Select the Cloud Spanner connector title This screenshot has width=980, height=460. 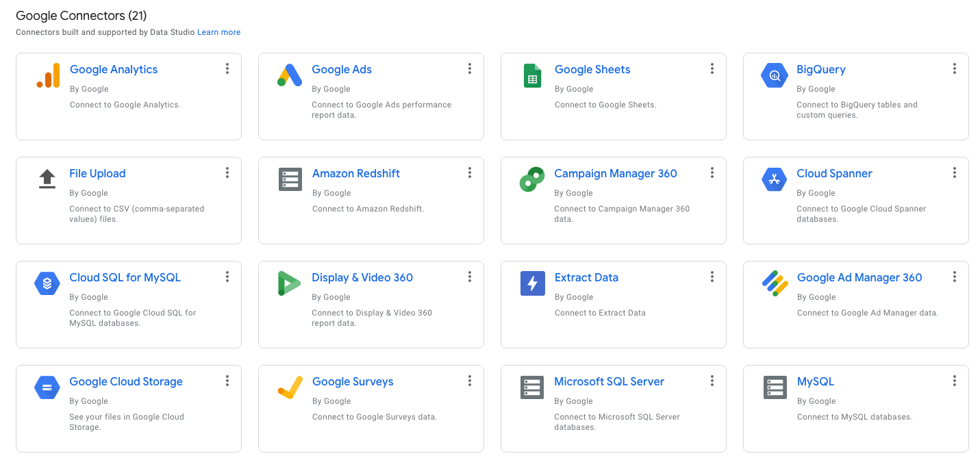(x=834, y=173)
